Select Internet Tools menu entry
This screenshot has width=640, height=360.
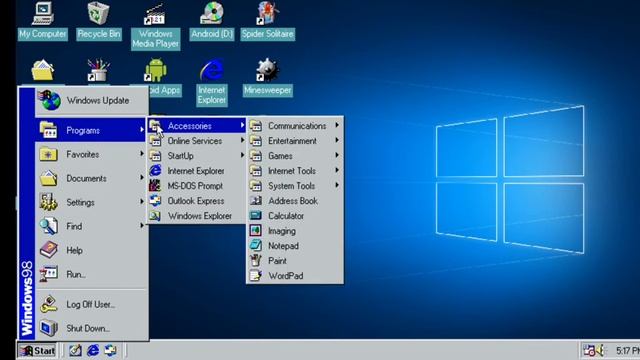click(x=295, y=171)
